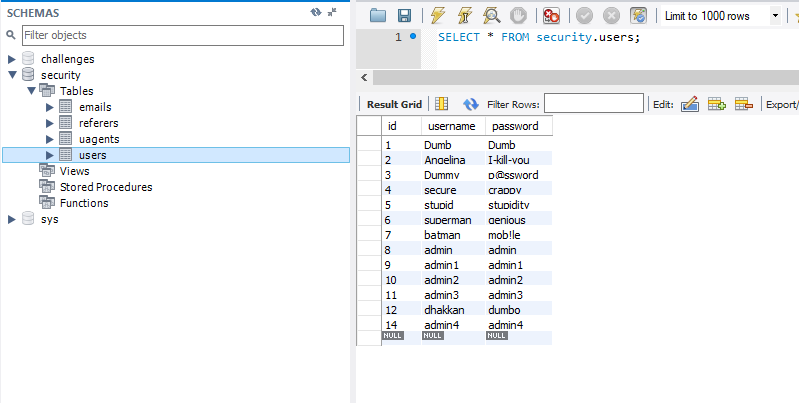Select the username cell 'batman'
The height and width of the screenshot is (403, 799).
(454, 235)
